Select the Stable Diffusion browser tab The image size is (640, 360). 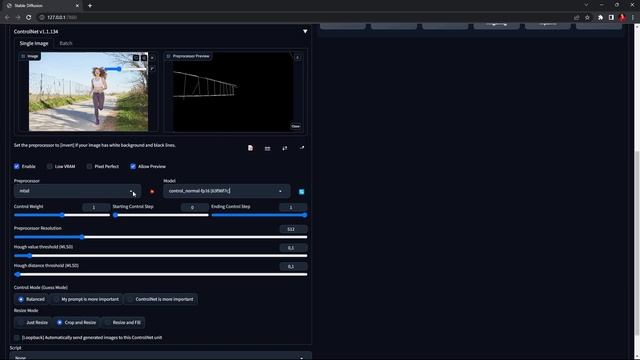click(x=41, y=6)
